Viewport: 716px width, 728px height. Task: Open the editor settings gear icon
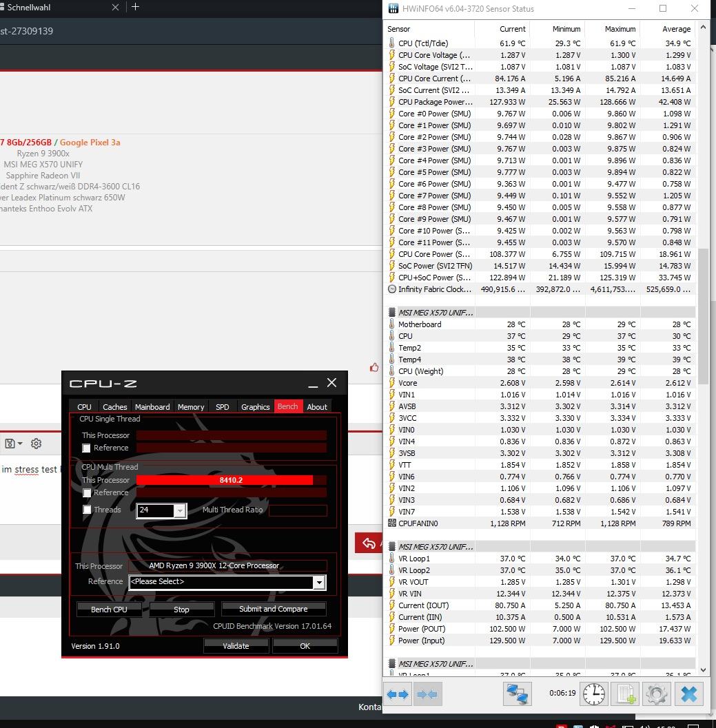36,444
